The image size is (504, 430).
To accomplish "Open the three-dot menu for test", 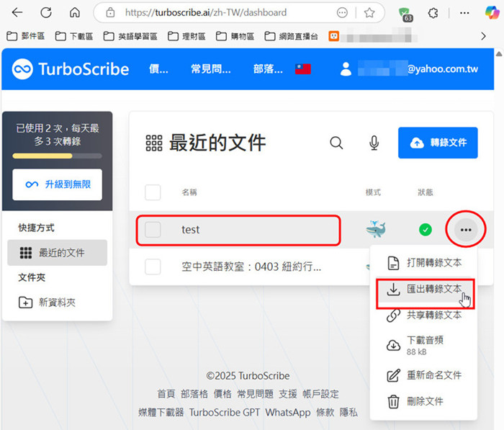I will [466, 230].
